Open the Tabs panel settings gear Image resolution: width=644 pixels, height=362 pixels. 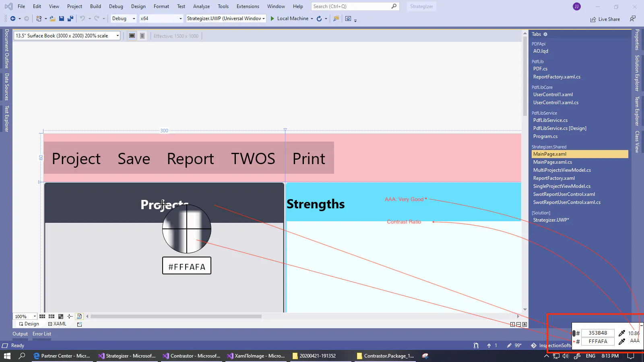[x=545, y=34]
